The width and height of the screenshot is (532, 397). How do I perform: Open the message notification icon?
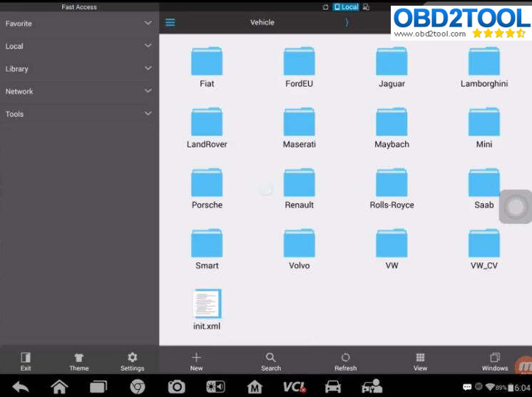tap(467, 387)
